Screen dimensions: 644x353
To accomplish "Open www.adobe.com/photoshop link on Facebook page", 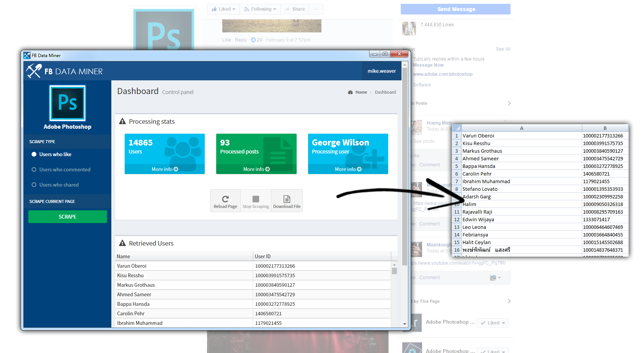I will tap(443, 74).
